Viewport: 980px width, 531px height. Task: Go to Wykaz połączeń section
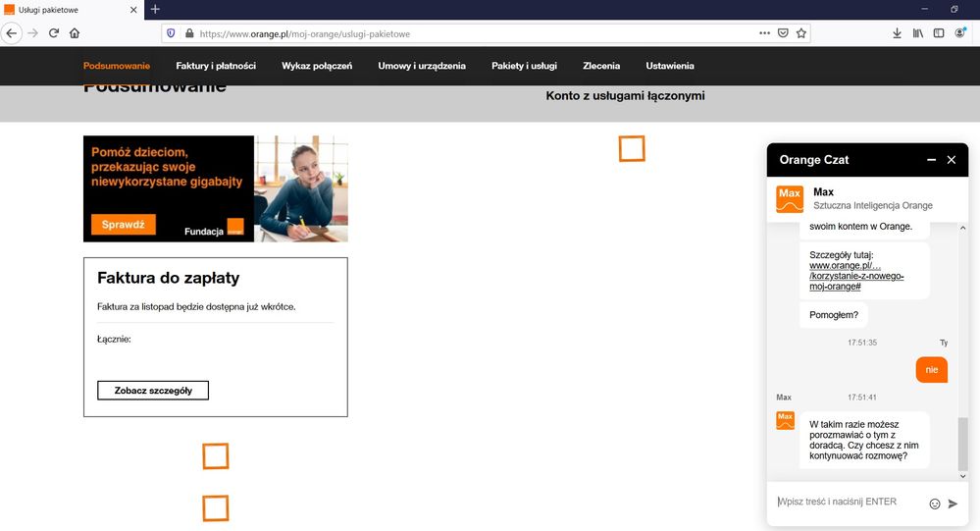point(317,66)
